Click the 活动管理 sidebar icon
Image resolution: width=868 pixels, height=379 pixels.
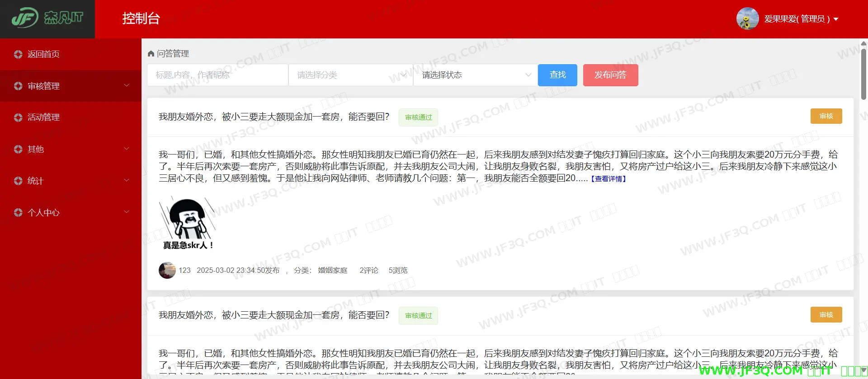coord(18,117)
